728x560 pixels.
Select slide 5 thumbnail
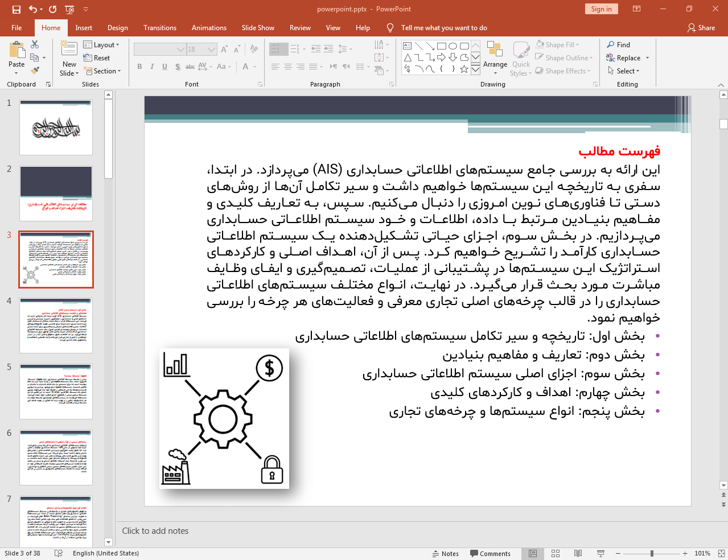coord(56,392)
